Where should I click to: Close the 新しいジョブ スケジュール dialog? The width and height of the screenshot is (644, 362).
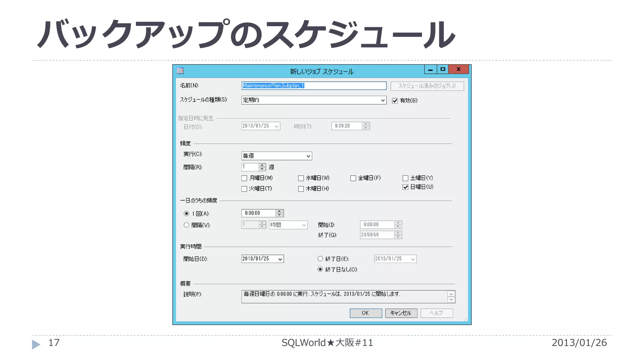click(x=458, y=69)
